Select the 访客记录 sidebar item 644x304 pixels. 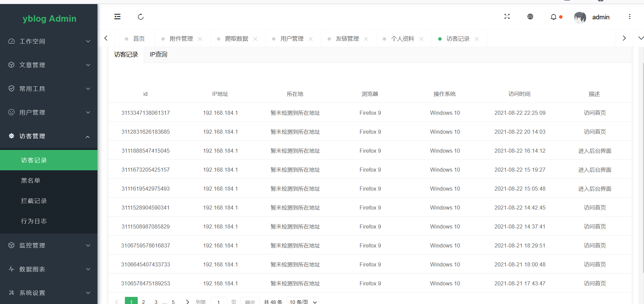[49, 160]
